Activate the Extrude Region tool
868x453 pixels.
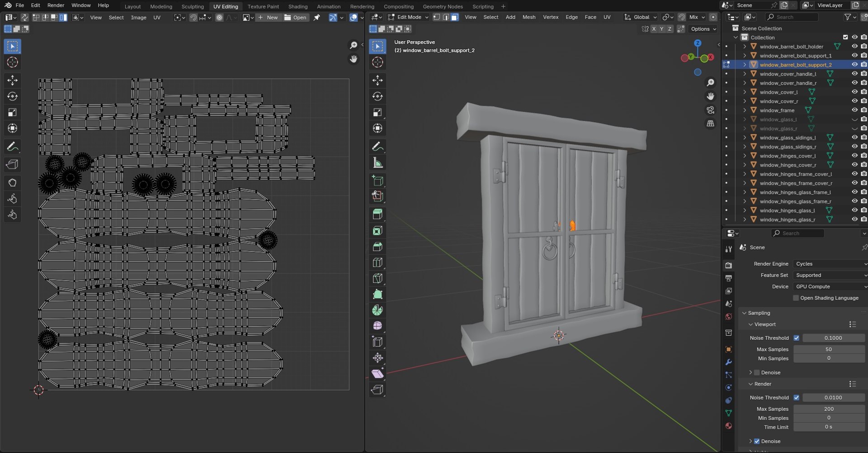click(x=377, y=214)
